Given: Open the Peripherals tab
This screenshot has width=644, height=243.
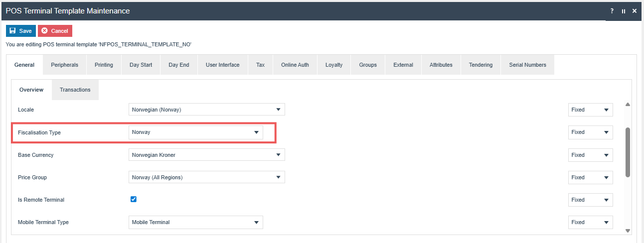Looking at the screenshot, I should tap(65, 65).
